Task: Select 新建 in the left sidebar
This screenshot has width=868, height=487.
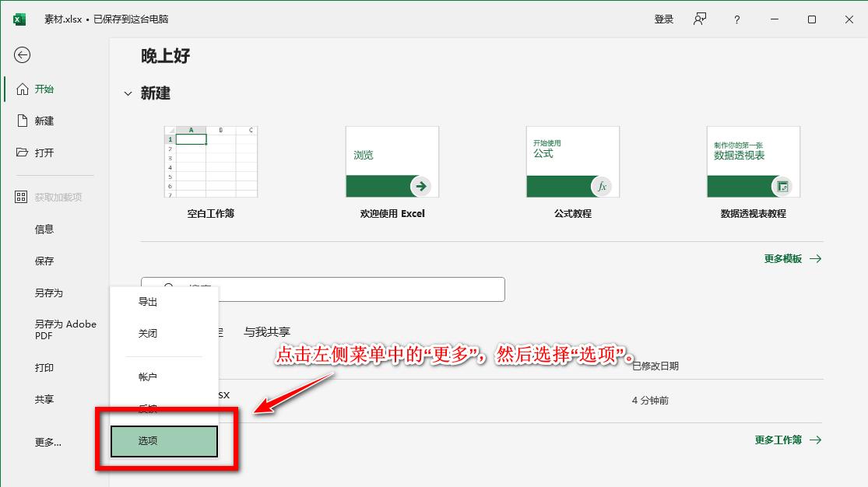Action: (44, 121)
